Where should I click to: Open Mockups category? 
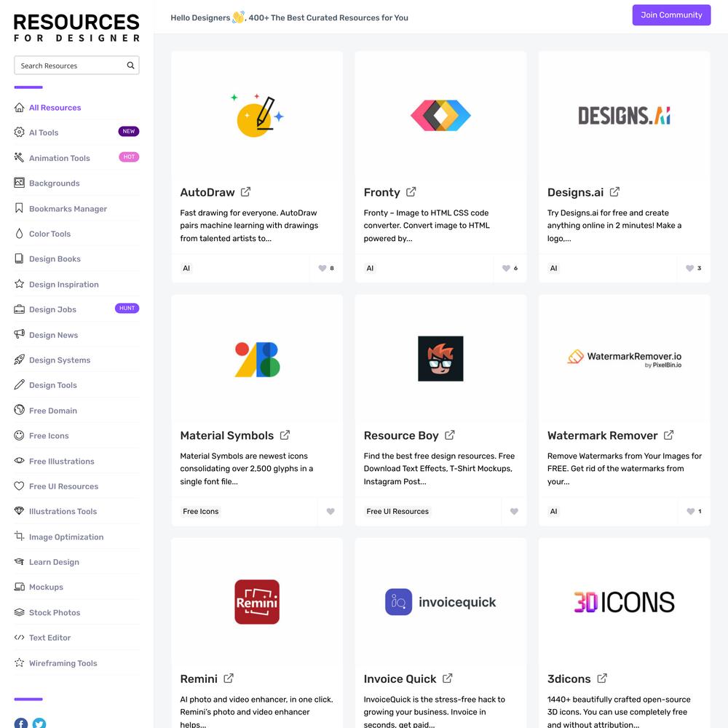point(46,587)
